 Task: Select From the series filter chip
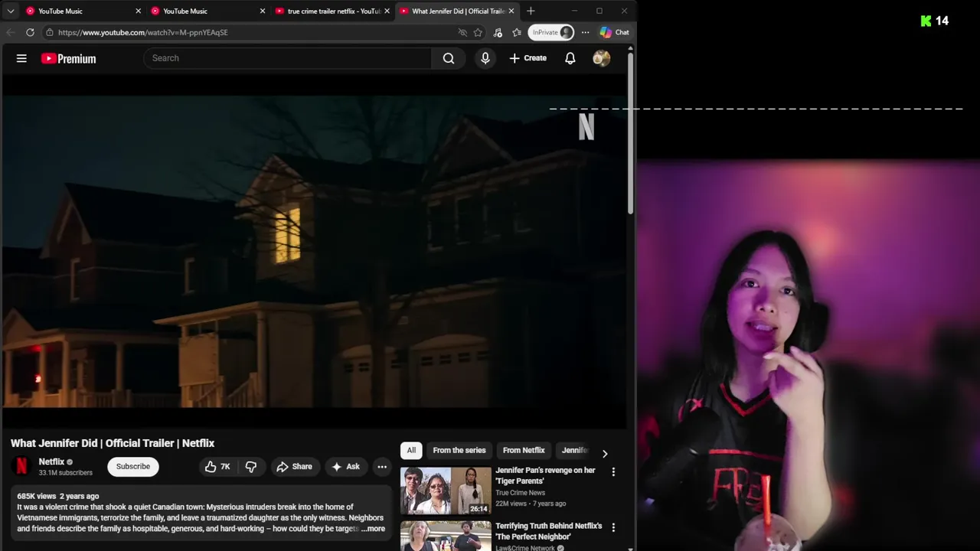pyautogui.click(x=459, y=451)
